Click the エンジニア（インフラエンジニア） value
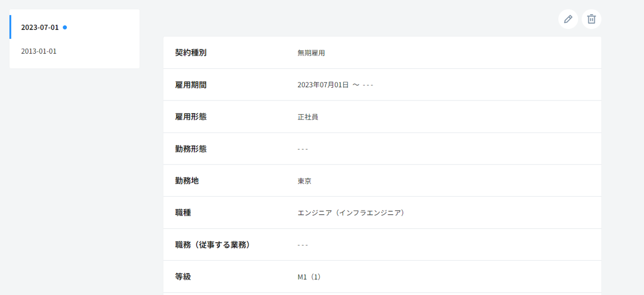644x295 pixels. tap(351, 213)
